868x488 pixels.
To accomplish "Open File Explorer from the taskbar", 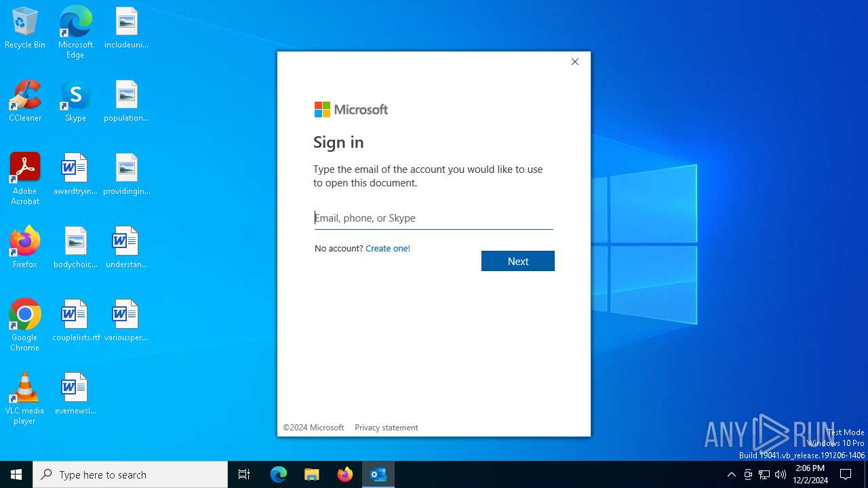I will coord(312,474).
